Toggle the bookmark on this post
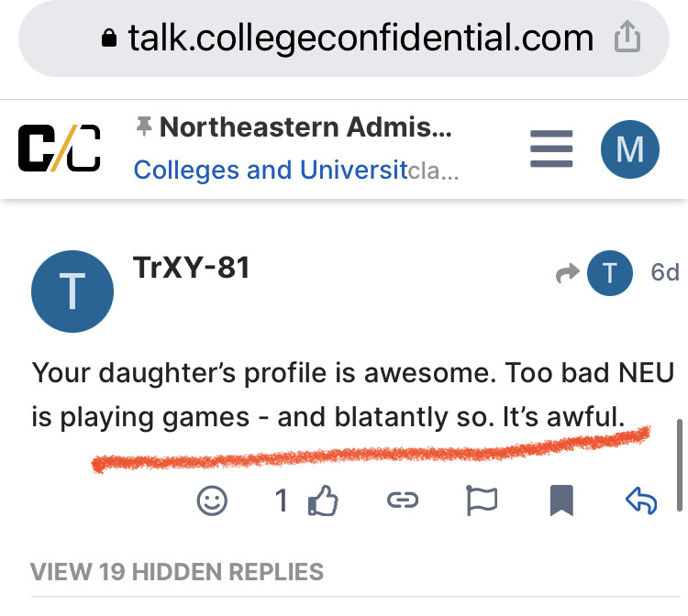The width and height of the screenshot is (688, 616). click(x=561, y=500)
